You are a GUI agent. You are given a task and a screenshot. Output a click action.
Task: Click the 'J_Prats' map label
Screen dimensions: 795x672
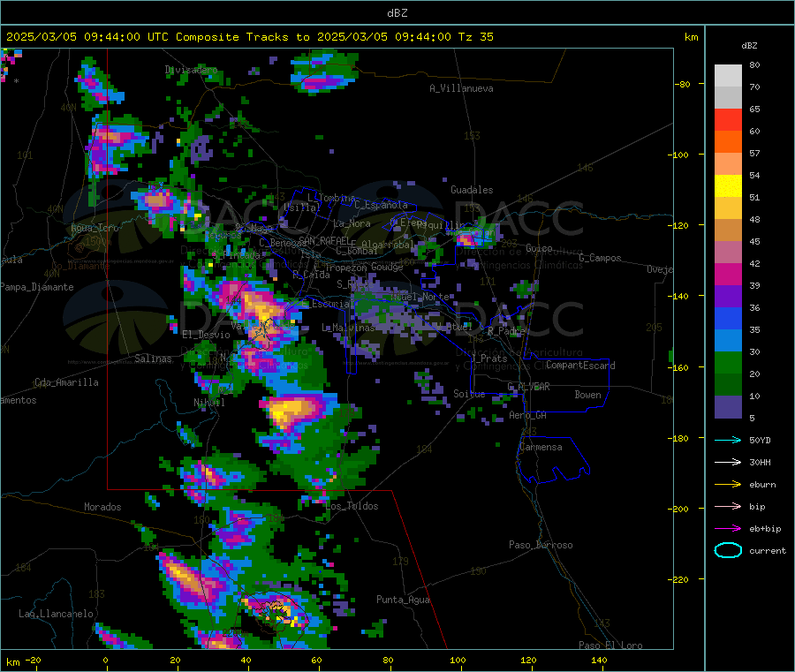pos(488,359)
